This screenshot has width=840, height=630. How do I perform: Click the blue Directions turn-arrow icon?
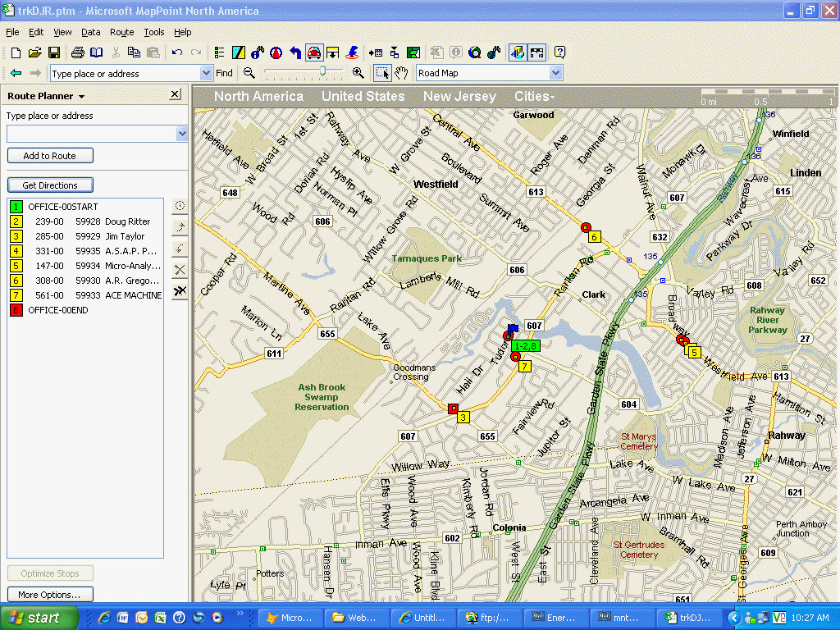pos(295,52)
